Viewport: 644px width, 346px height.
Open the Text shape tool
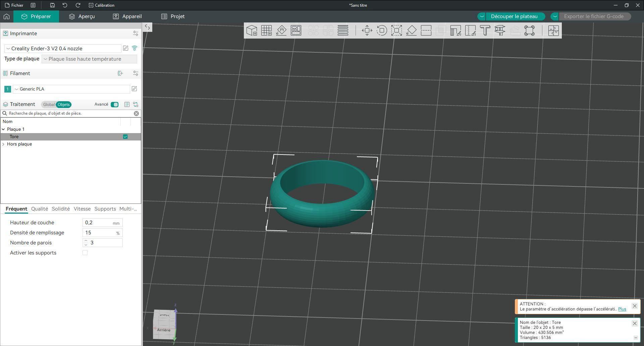pyautogui.click(x=485, y=31)
